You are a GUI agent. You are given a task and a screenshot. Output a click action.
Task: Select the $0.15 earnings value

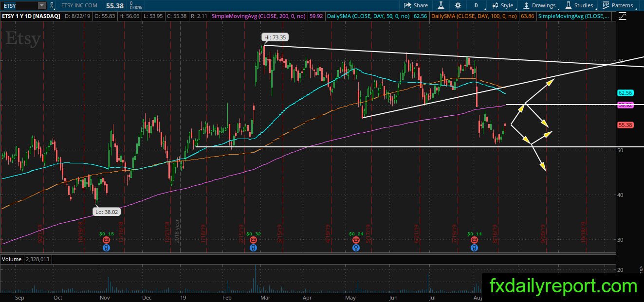[x=107, y=234]
